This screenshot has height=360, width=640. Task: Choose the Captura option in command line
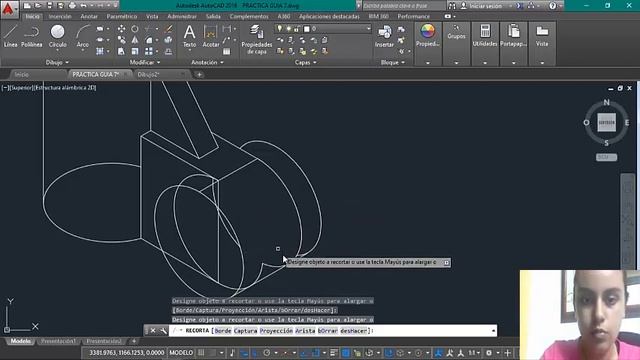[245, 331]
